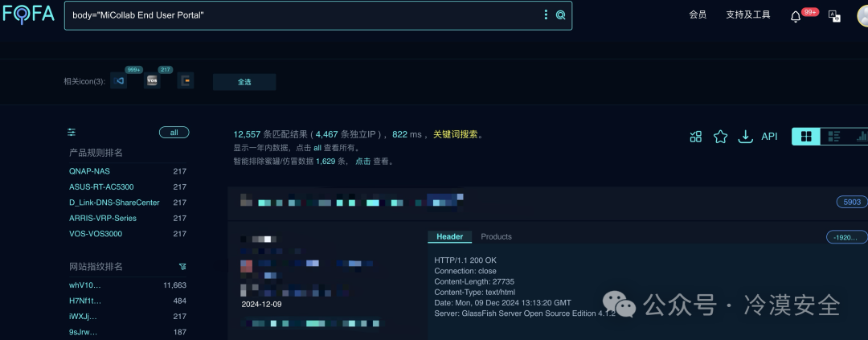Click the 关键词搜索 link

pos(455,134)
